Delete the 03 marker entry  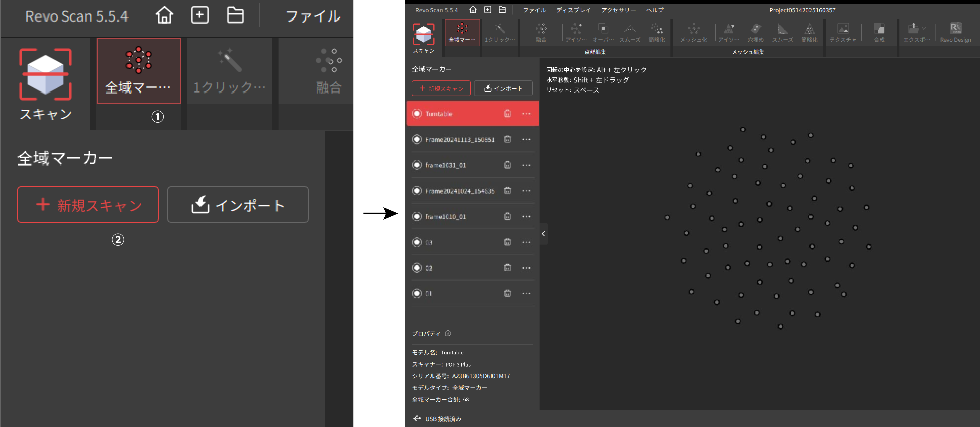tap(507, 242)
